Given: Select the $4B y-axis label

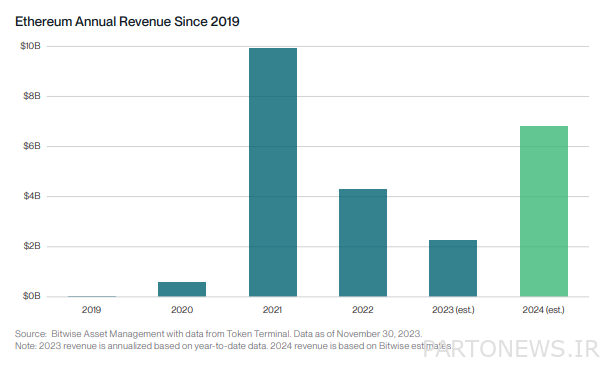Looking at the screenshot, I should [32, 196].
